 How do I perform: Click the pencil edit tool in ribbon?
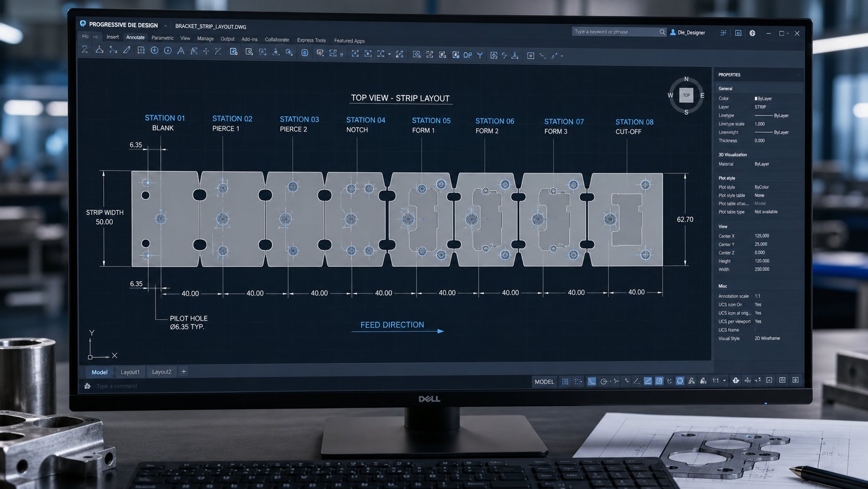tap(127, 50)
